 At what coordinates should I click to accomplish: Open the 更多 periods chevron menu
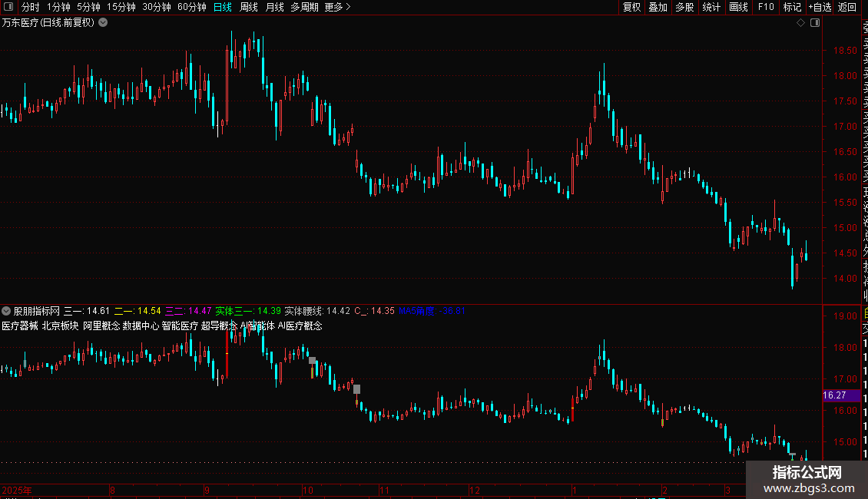[338, 7]
